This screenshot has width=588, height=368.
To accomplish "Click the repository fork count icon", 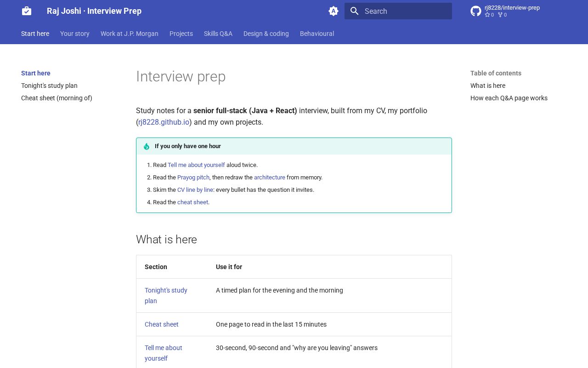I will [500, 15].
